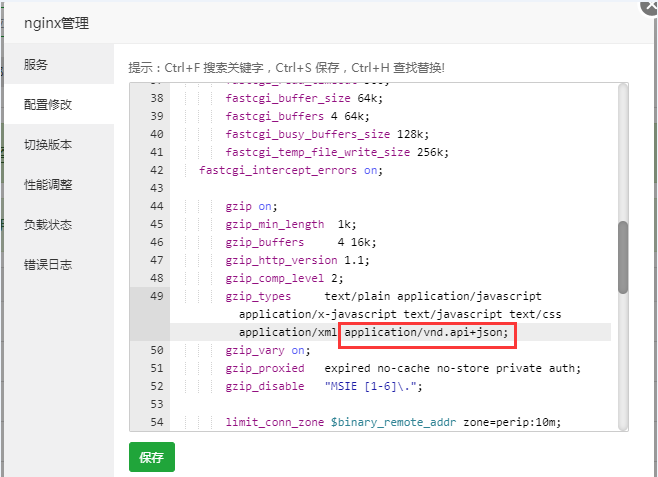Place cursor at fastcgi_intercept_errors on line
This screenshot has height=477, width=658.
291,170
